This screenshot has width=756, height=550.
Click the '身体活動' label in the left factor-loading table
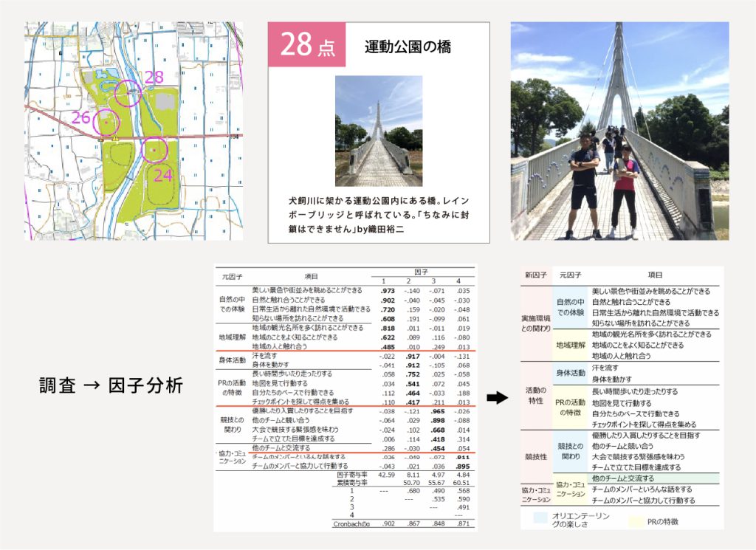click(233, 360)
